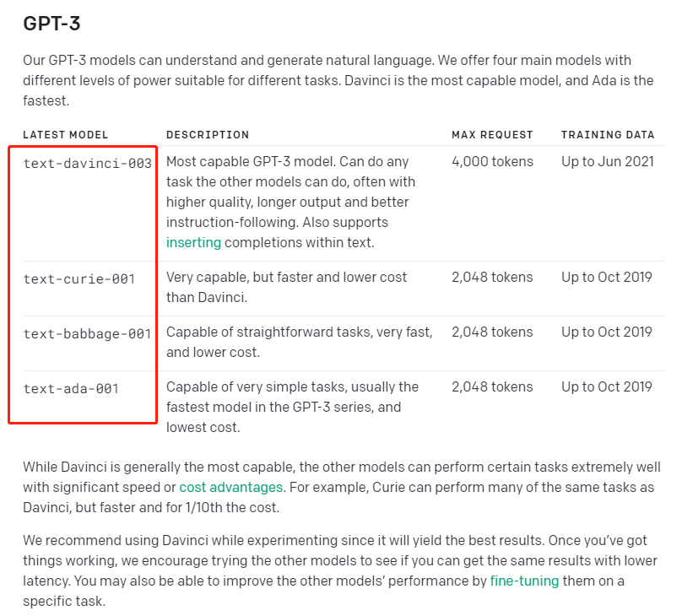Click the MAX REQUEST column header

(x=492, y=135)
